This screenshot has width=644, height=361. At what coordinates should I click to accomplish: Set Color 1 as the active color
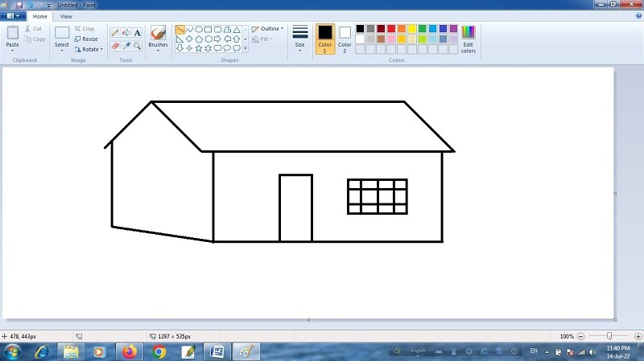pos(324,36)
